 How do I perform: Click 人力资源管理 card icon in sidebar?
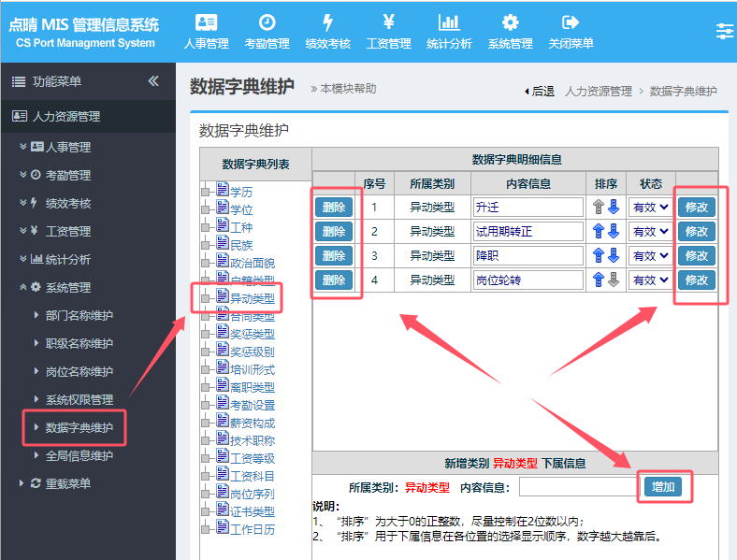pos(20,116)
